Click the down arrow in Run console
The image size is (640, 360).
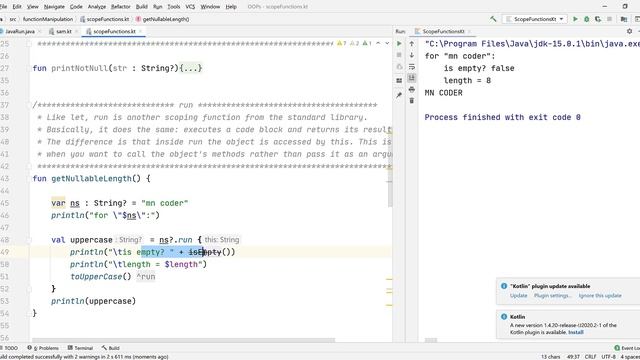click(411, 55)
